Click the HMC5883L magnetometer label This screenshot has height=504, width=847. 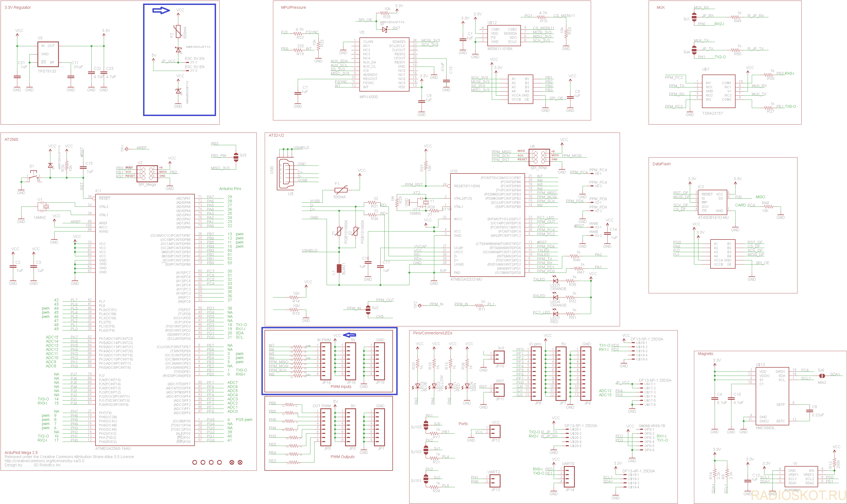click(766, 428)
